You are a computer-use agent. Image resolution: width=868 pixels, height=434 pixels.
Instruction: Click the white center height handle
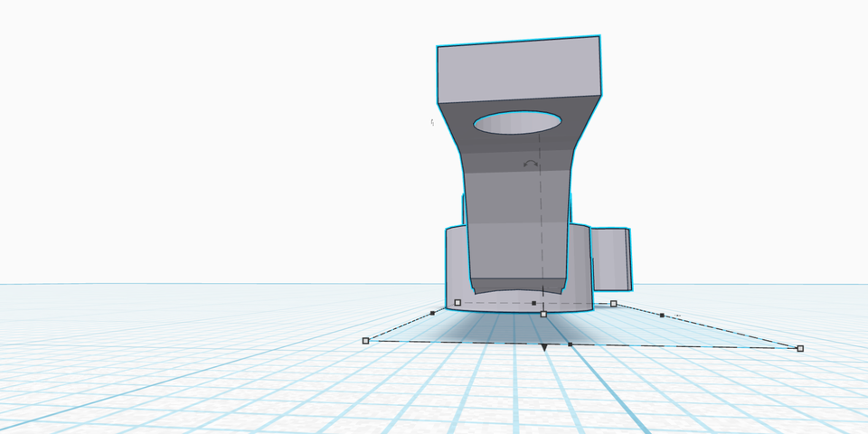tap(543, 315)
